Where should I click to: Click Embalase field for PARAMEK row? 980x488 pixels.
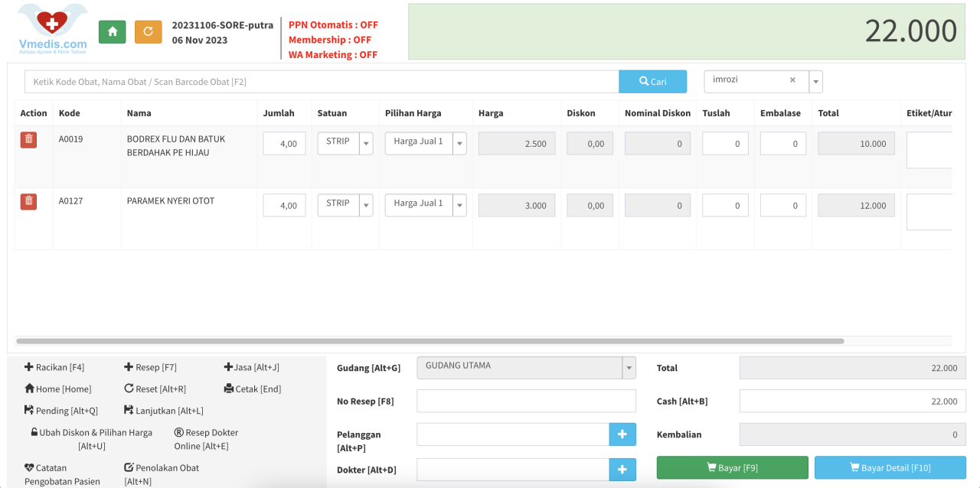pos(783,206)
